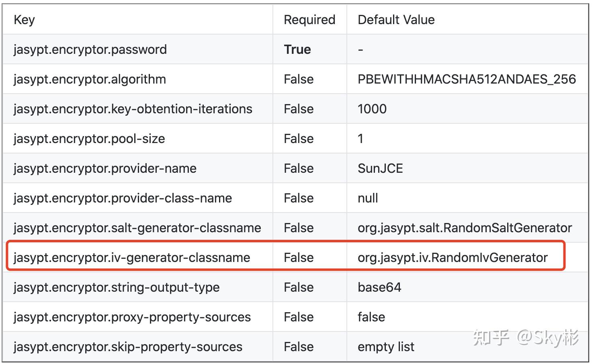The width and height of the screenshot is (594, 364).
Task: Select the jasypt.encryptor.provider-name key
Action: pos(105,168)
